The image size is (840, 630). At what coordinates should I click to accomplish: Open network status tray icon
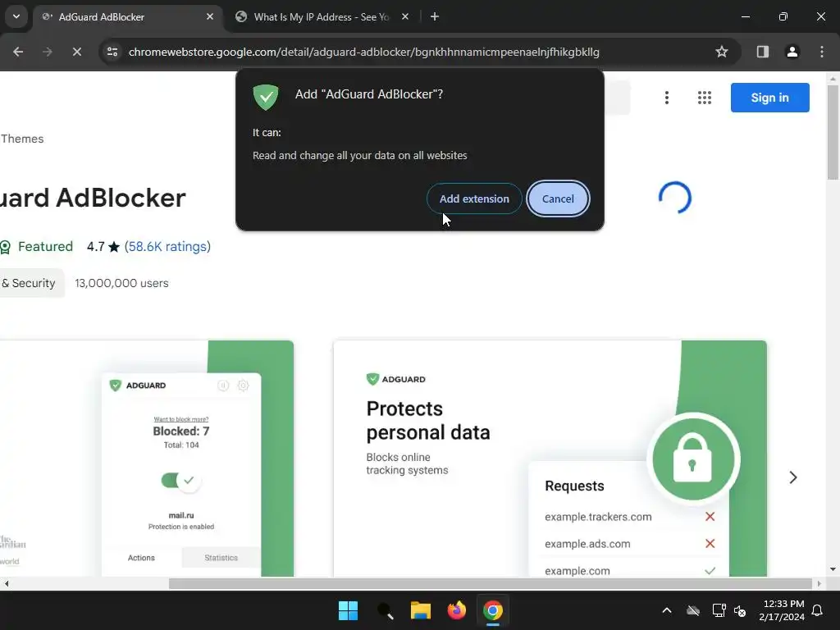point(719,610)
